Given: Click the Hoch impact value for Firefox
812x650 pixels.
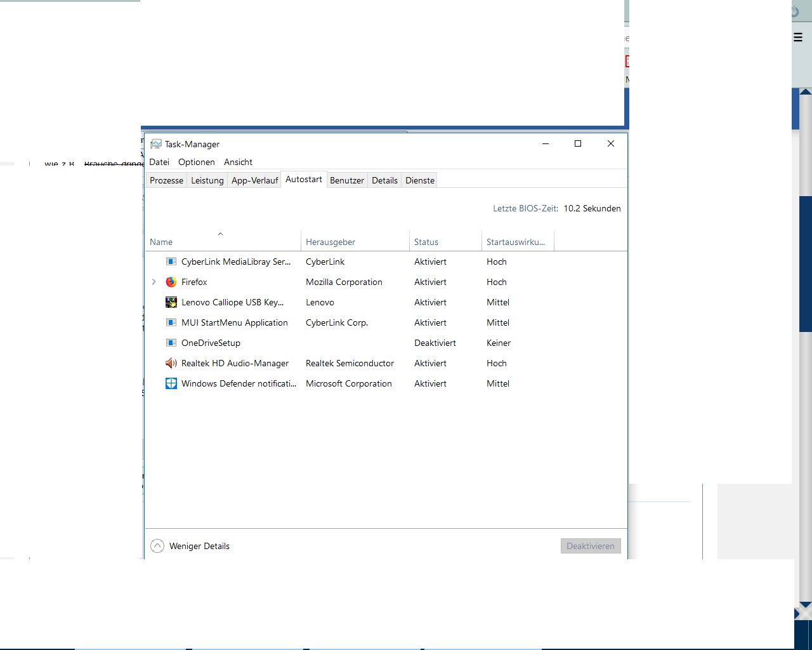Looking at the screenshot, I should pos(497,282).
